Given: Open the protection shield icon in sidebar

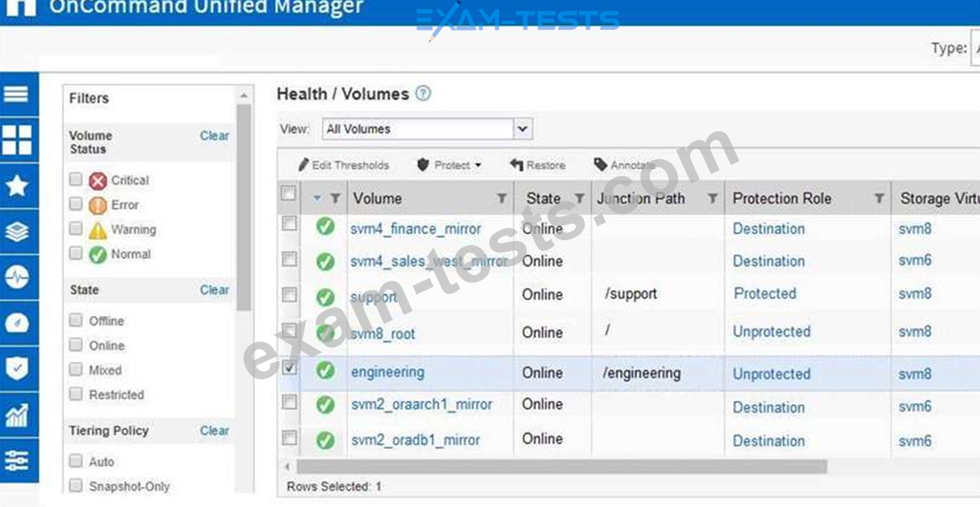Looking at the screenshot, I should pyautogui.click(x=18, y=369).
